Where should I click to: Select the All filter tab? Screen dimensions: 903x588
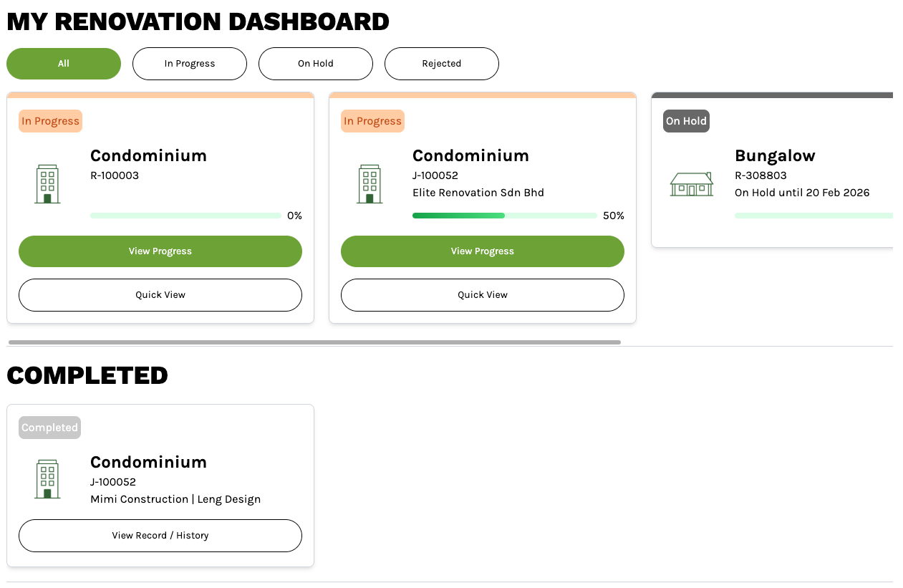(x=64, y=64)
